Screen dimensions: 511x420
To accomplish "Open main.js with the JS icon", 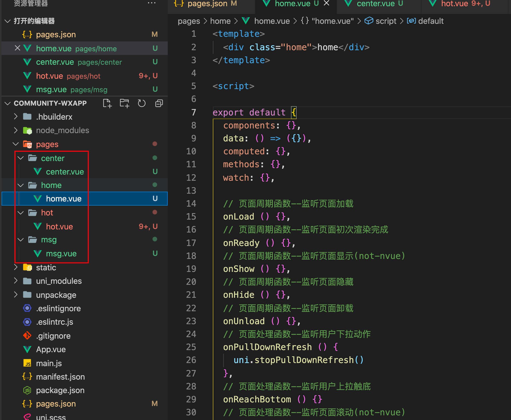I will (49, 363).
